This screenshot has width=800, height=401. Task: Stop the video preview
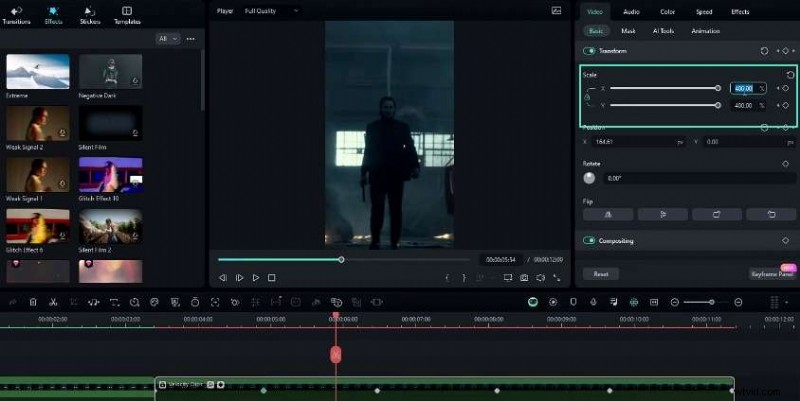(272, 278)
